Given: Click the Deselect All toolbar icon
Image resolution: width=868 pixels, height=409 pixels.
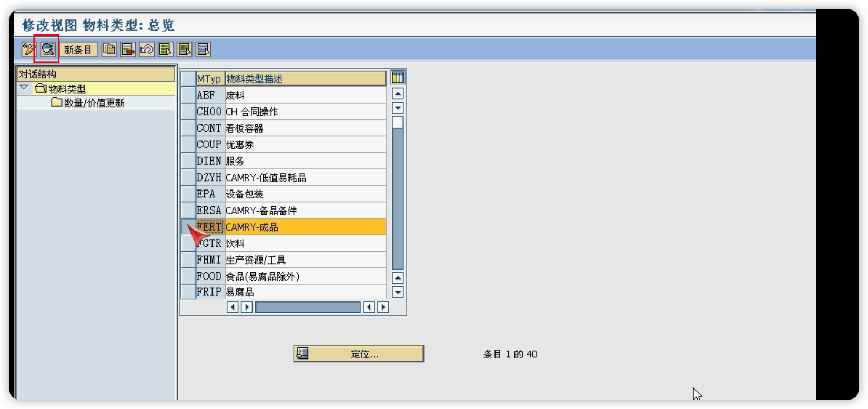Looking at the screenshot, I should point(204,49).
